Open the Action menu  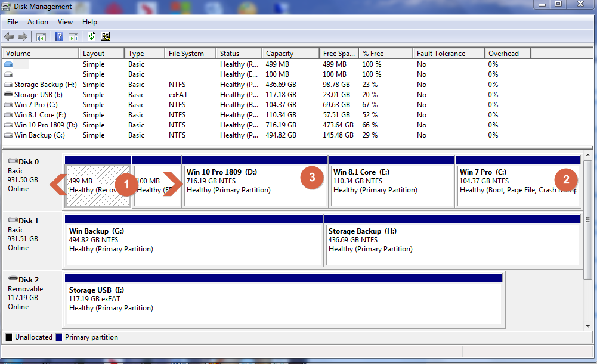[x=38, y=22]
